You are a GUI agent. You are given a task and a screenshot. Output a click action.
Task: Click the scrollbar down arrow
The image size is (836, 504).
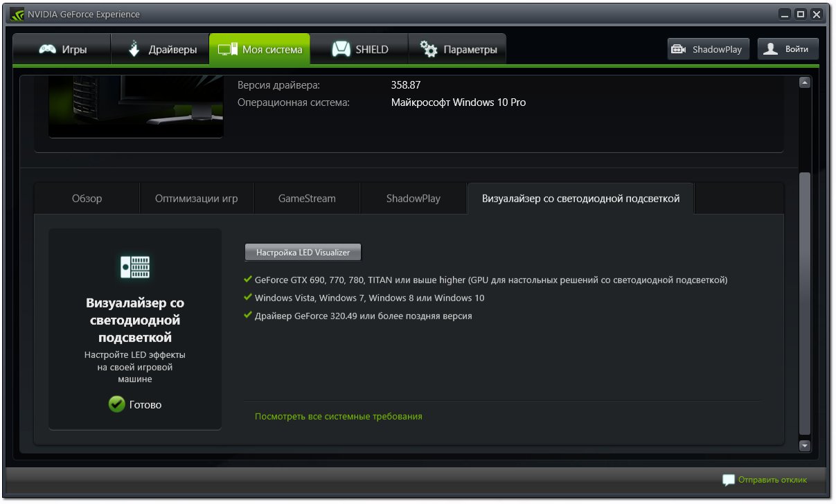point(804,446)
